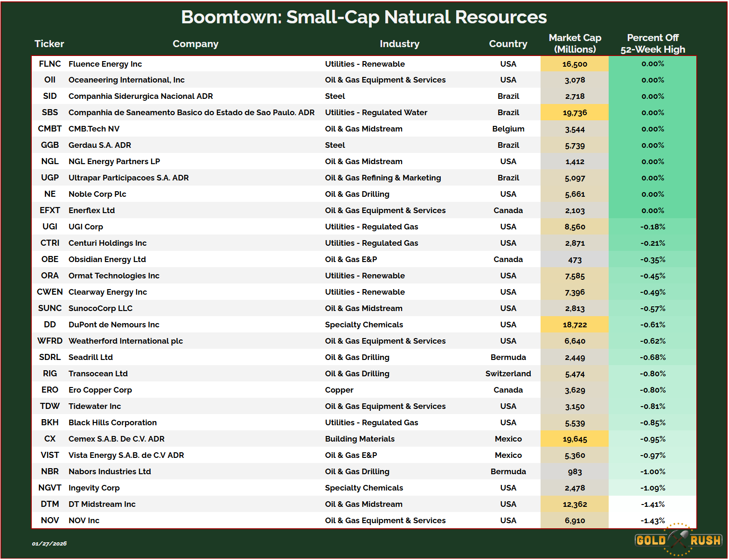
Task: Click the Market Cap (Millions) header
Action: coord(575,43)
